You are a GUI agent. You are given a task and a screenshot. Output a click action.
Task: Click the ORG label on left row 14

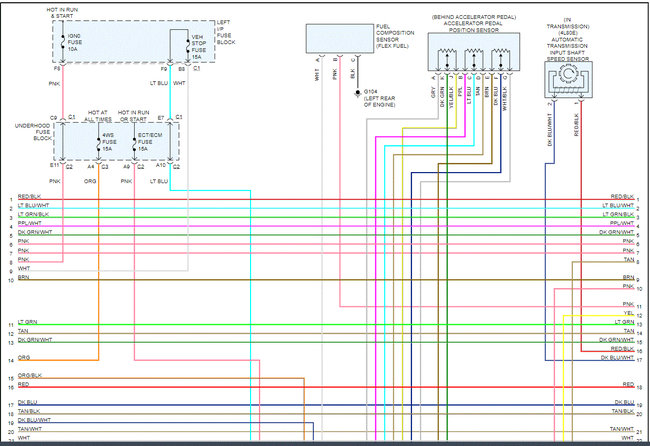coord(24,358)
